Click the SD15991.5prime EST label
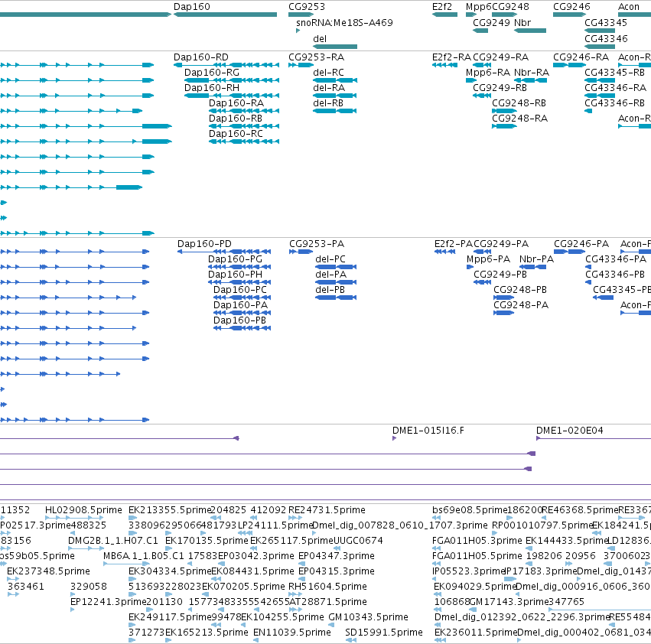The height and width of the screenshot is (644, 651). tap(383, 633)
